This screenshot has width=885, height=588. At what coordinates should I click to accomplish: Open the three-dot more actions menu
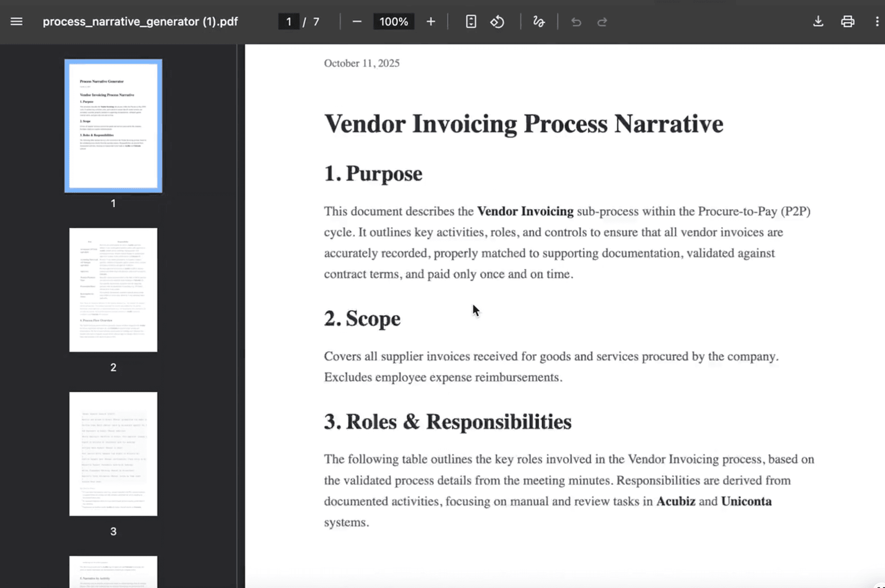click(877, 22)
